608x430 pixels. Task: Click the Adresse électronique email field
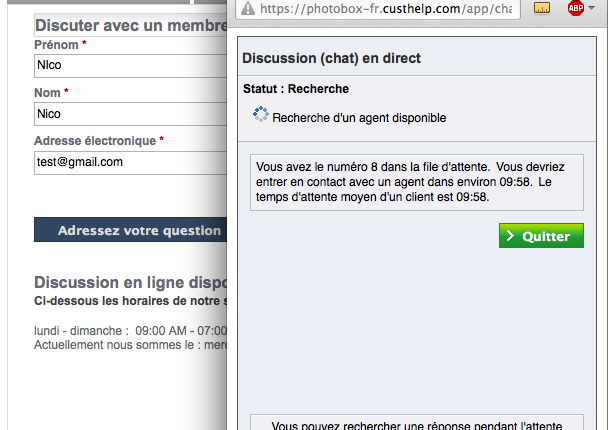tap(131, 162)
